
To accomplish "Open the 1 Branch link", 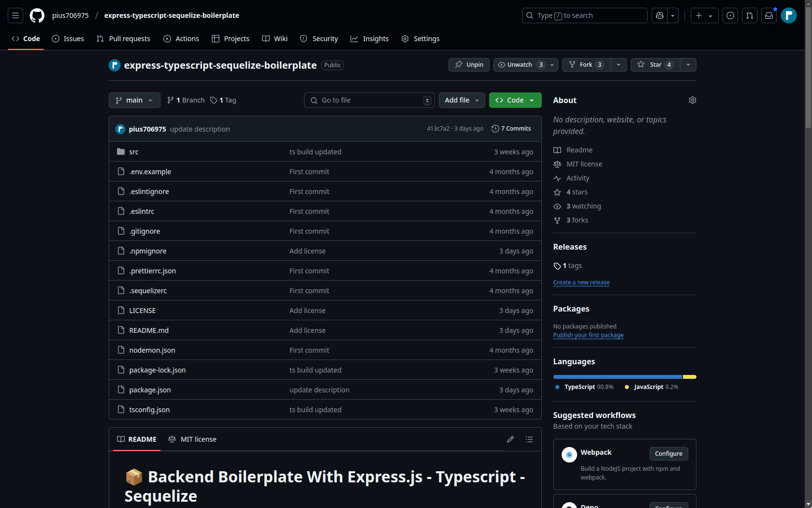I will click(186, 100).
